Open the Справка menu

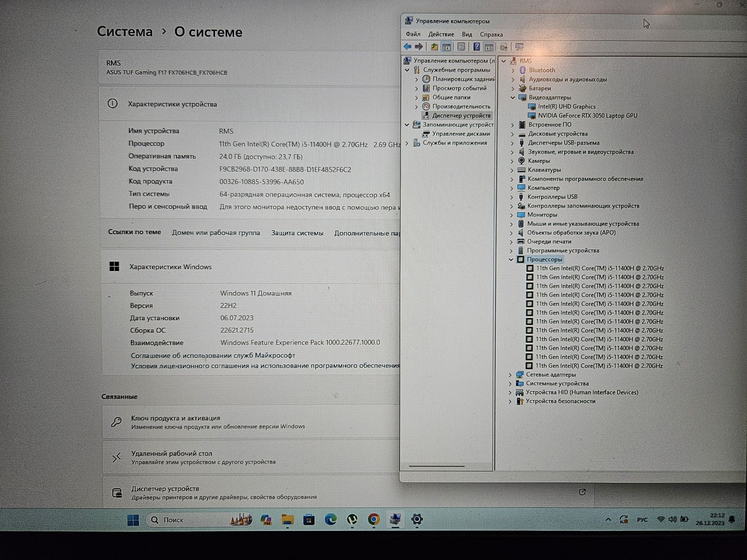point(491,34)
